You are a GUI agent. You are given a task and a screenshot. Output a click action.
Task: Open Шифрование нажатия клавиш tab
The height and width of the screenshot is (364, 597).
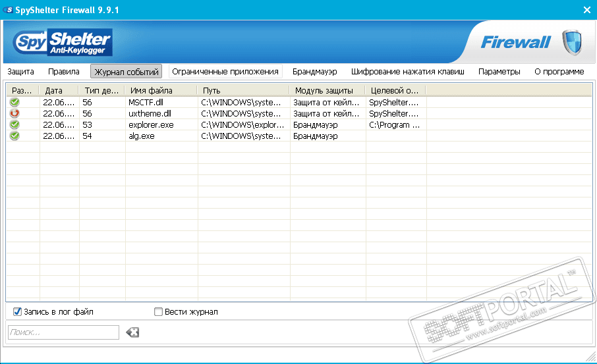point(408,72)
